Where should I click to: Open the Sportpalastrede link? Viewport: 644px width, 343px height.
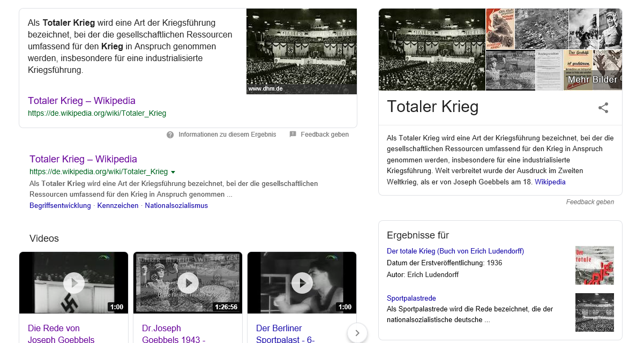pos(411,298)
